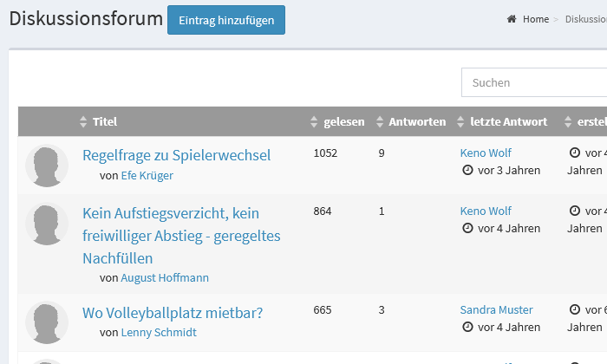Open author profile August Hoffmann
The height and width of the screenshot is (364, 607).
tap(165, 277)
